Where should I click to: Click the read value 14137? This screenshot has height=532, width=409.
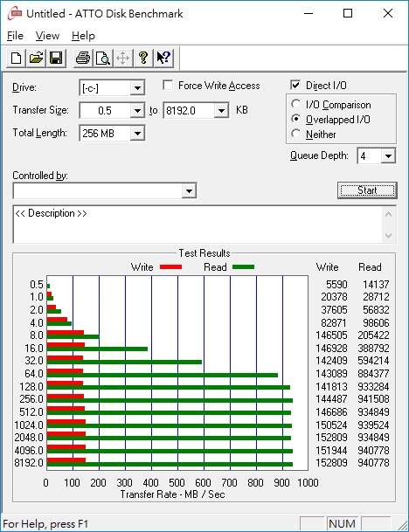coord(376,284)
